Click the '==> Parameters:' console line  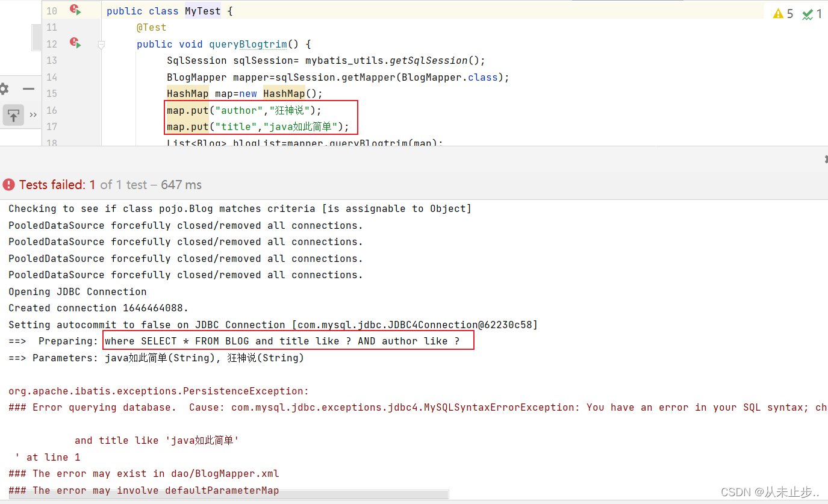tap(156, 358)
